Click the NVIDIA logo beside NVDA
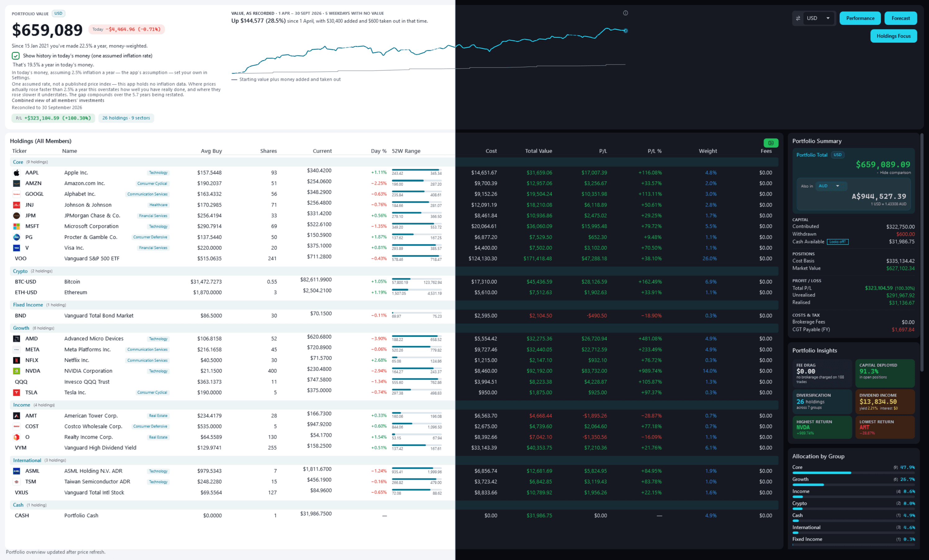The height and width of the screenshot is (560, 929). tap(17, 371)
